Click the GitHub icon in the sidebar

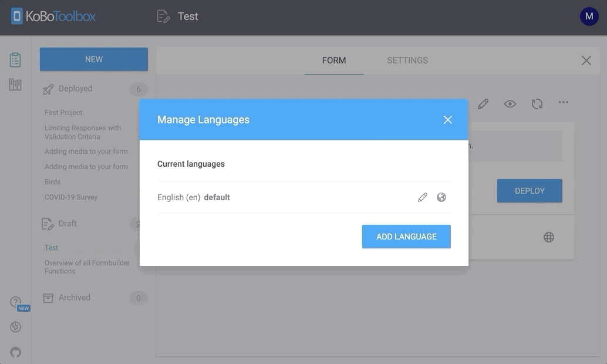pyautogui.click(x=16, y=352)
